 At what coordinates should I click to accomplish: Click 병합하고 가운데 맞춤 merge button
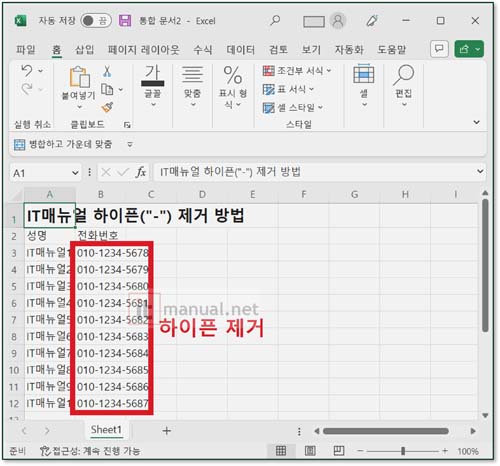[63, 144]
